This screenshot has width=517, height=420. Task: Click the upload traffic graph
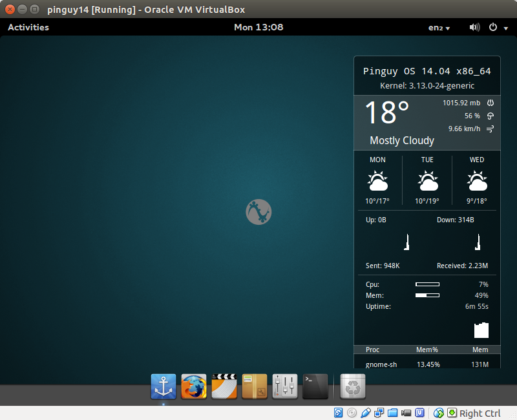click(407, 242)
